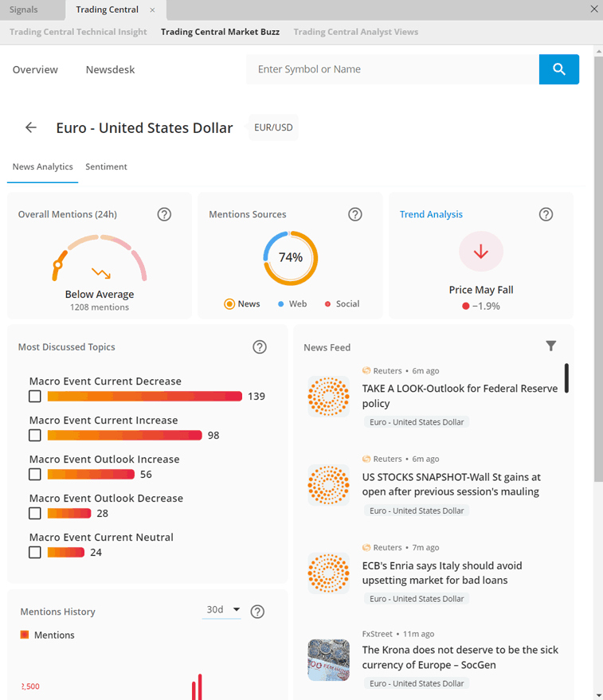The height and width of the screenshot is (700, 603).
Task: Open the News Feed filter funnel
Action: 550,346
